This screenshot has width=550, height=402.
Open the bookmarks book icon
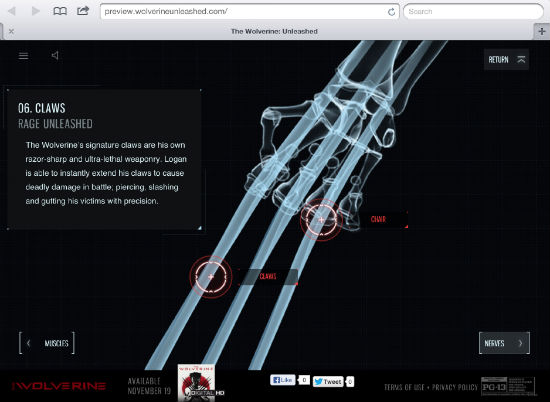(60, 11)
